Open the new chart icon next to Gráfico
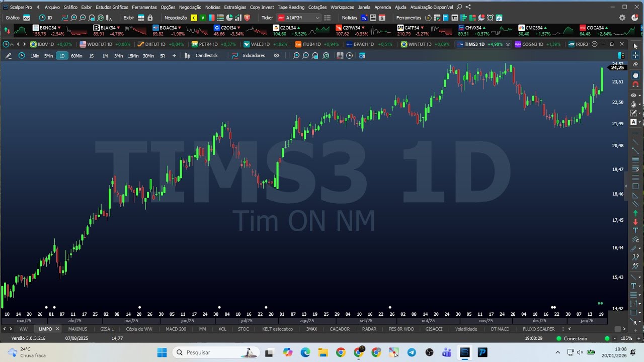This screenshot has height=362, width=644. 27,18
